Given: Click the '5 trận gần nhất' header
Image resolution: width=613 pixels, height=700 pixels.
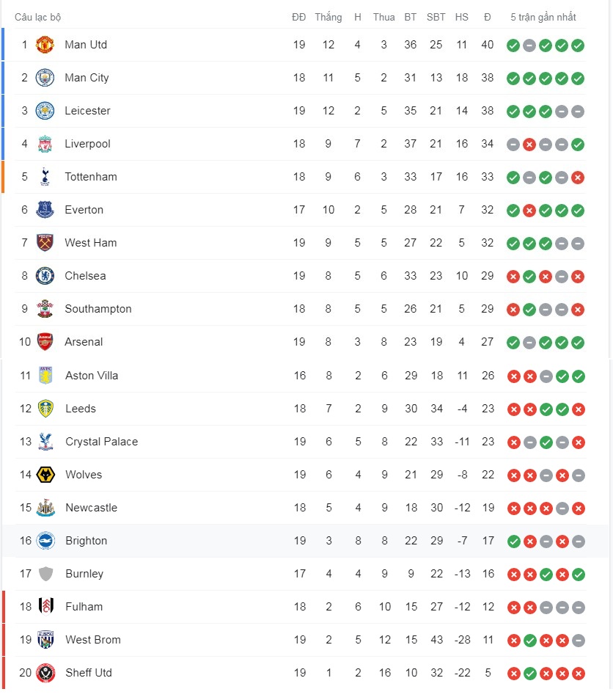Looking at the screenshot, I should click(543, 17).
